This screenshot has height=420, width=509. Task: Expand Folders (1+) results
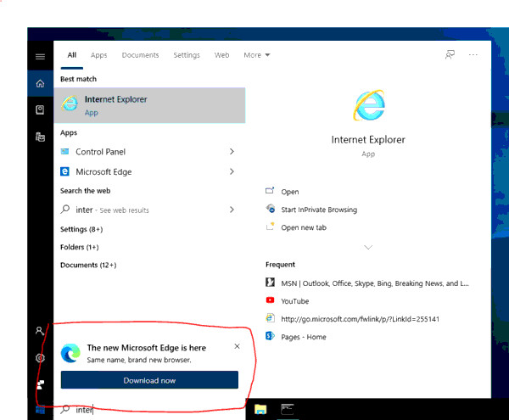click(x=80, y=247)
